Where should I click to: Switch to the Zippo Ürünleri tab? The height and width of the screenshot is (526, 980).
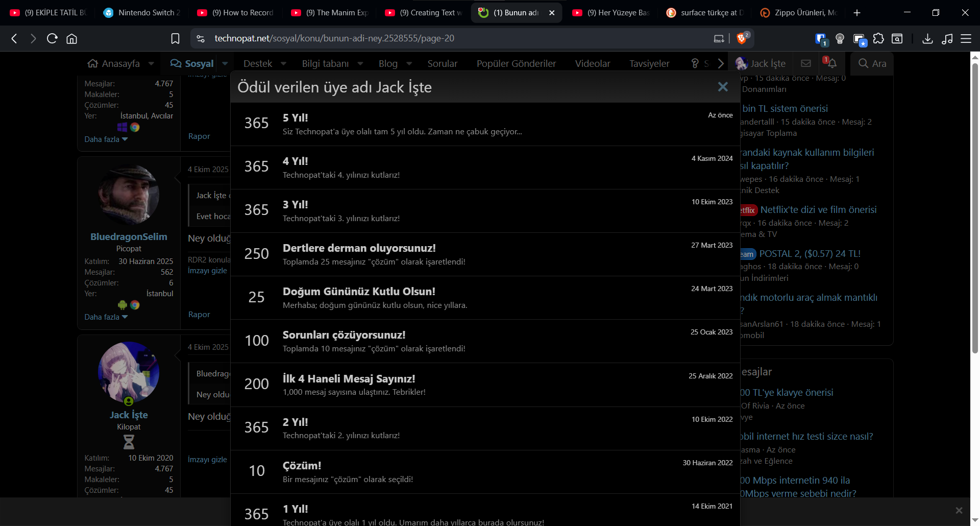799,13
